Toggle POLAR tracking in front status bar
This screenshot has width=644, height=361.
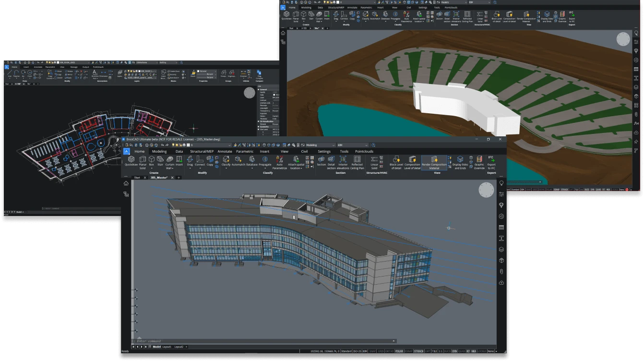pyautogui.click(x=399, y=351)
